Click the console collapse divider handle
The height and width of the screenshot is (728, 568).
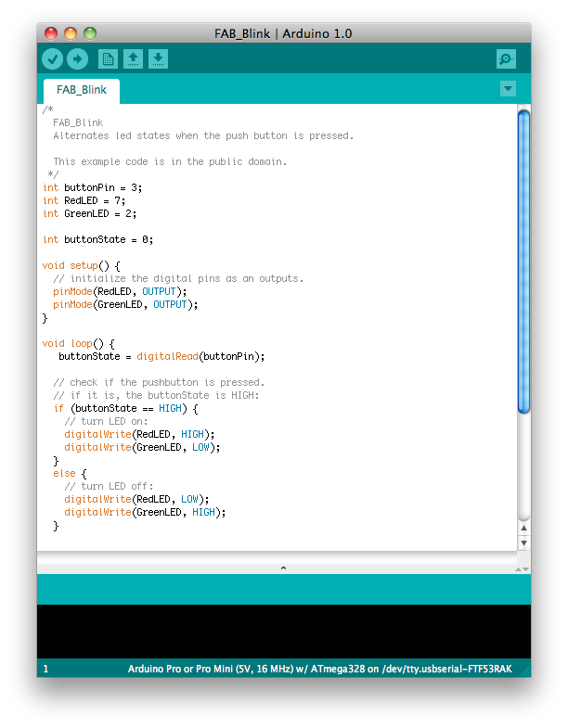(283, 568)
